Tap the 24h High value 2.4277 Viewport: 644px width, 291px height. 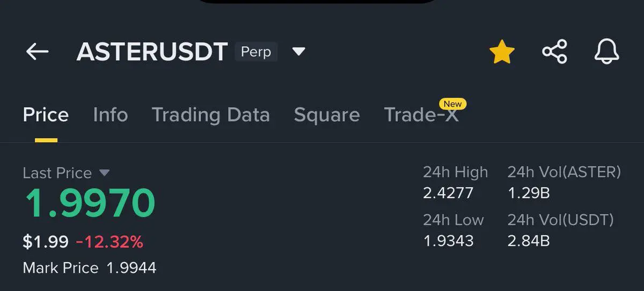coord(448,193)
